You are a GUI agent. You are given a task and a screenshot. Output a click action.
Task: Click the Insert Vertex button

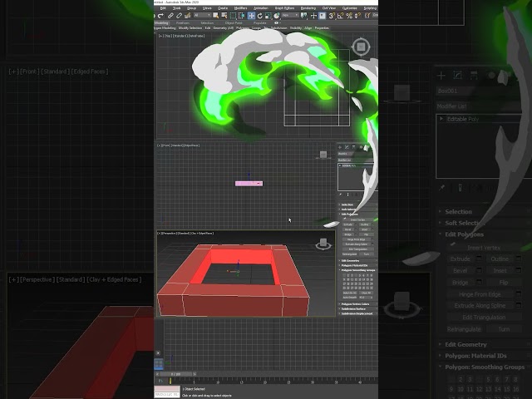pos(357,219)
